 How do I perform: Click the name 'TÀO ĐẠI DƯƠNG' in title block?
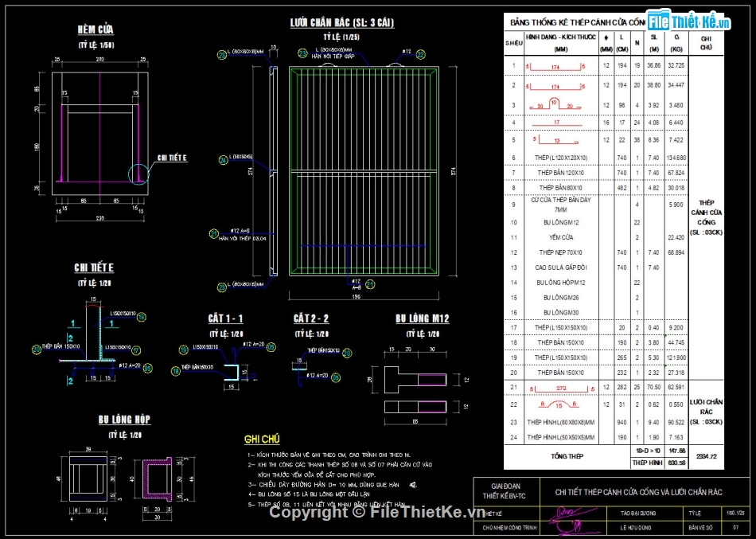638,514
